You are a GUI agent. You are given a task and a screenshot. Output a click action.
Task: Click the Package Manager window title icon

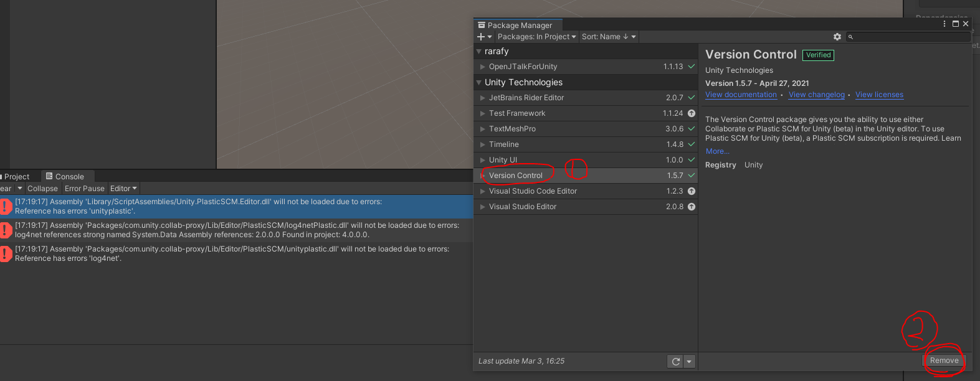point(482,25)
